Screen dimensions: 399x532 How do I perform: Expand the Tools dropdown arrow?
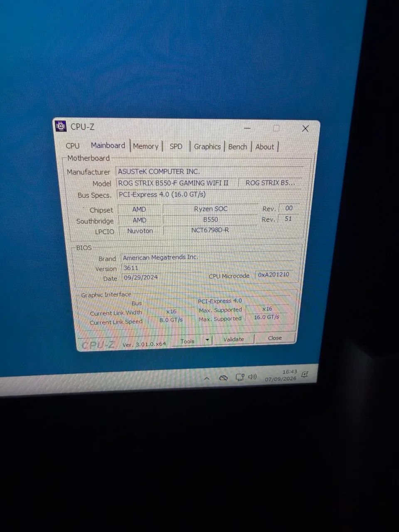click(x=207, y=341)
